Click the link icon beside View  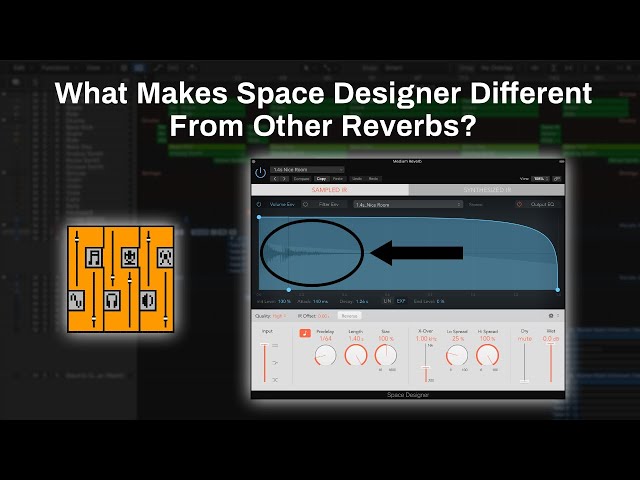click(556, 179)
